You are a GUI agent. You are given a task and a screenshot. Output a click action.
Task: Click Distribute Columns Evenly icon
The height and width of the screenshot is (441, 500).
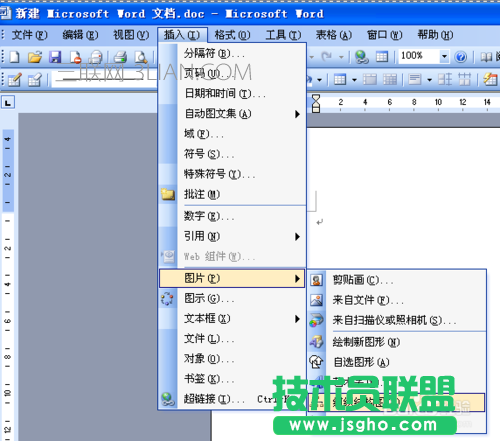[465, 80]
